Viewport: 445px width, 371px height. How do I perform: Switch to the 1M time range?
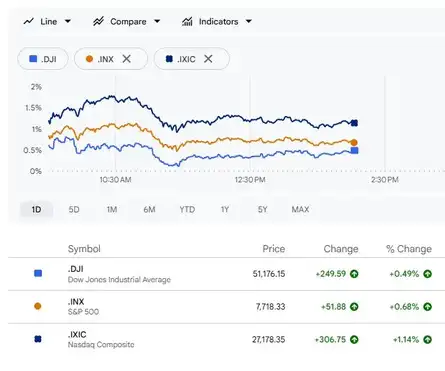[x=112, y=210]
